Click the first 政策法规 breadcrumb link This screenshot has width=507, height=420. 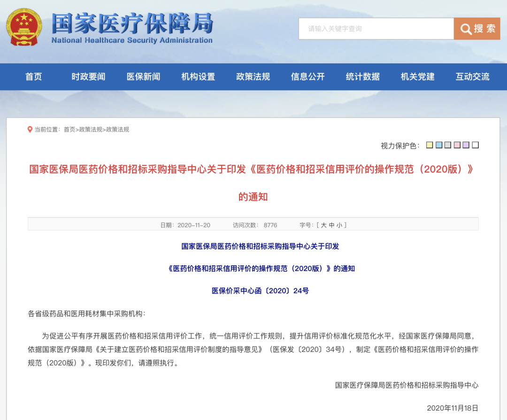pos(91,130)
